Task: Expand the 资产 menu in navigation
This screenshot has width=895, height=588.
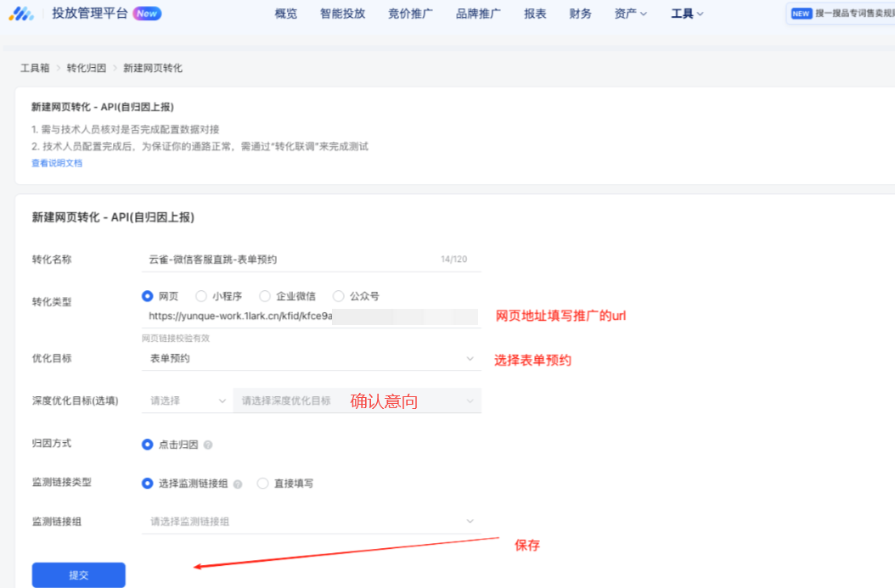Action: pos(630,14)
